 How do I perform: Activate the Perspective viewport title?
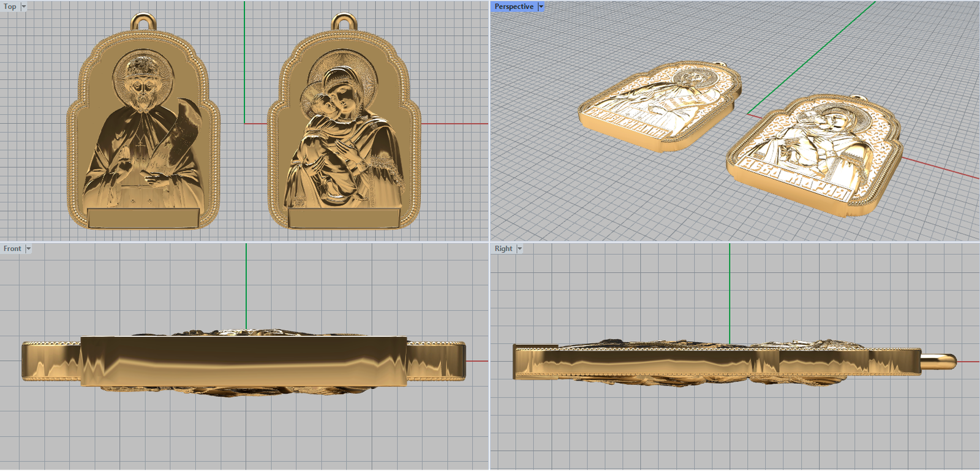tap(513, 7)
